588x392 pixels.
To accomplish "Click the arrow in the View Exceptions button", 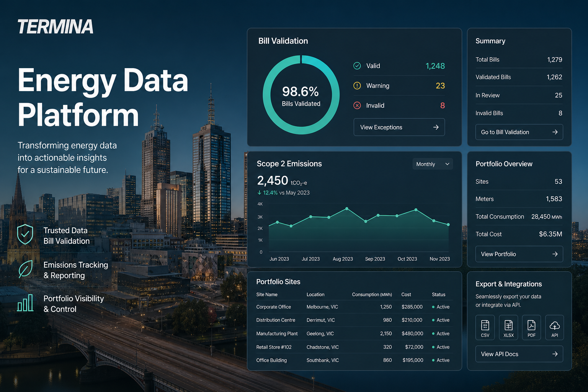I will pos(436,127).
